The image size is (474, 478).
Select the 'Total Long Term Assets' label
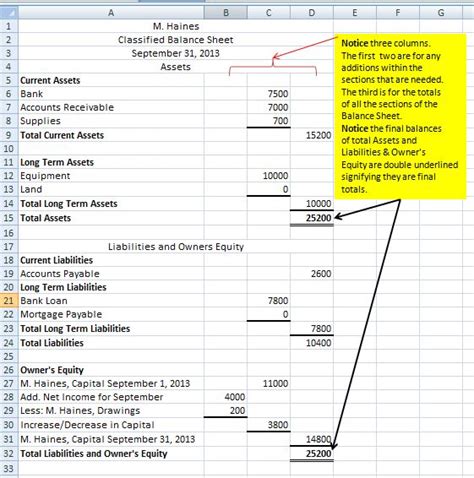(x=111, y=204)
